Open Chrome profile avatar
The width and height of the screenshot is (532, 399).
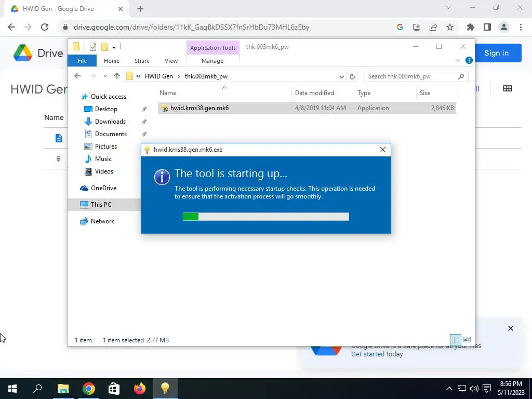point(504,27)
